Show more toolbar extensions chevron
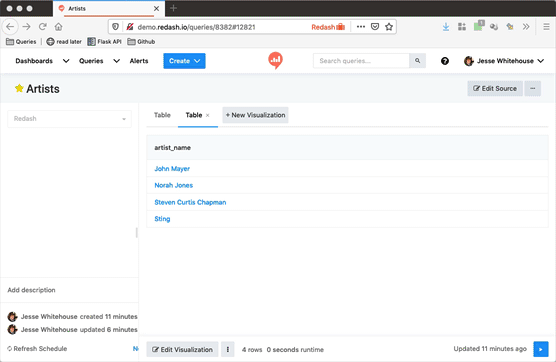The image size is (556, 362). pyautogui.click(x=526, y=27)
